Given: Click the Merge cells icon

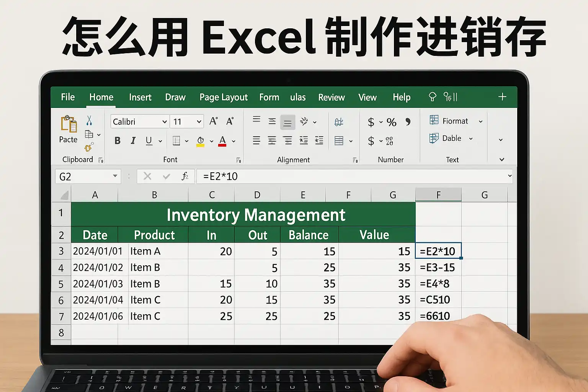Looking at the screenshot, I should pos(339,140).
